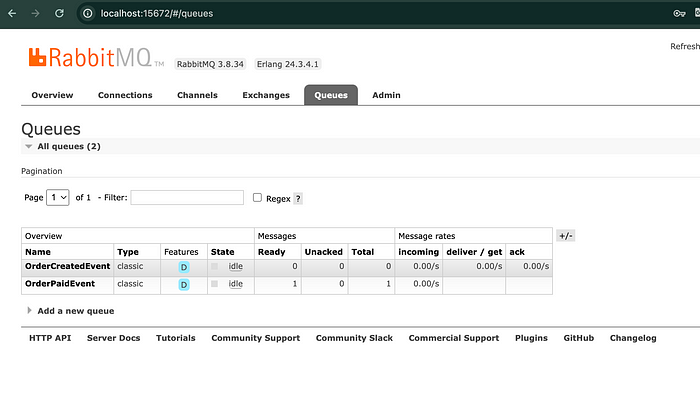Sort by the Ready column header
The width and height of the screenshot is (700, 398).
coord(271,252)
